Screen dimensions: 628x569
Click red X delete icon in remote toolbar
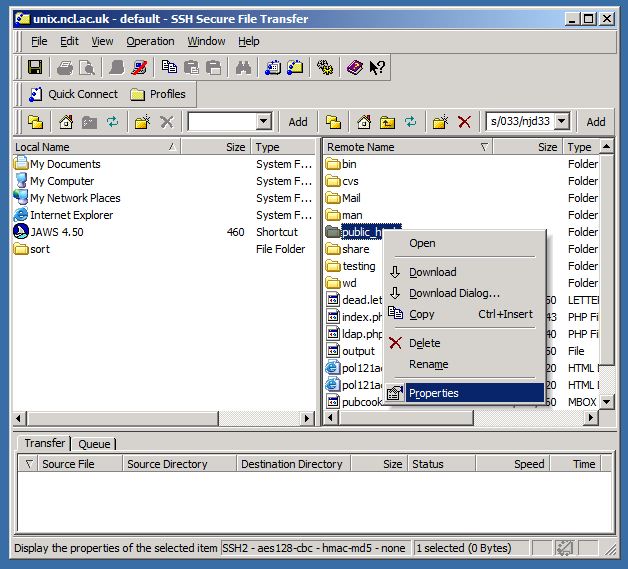[x=464, y=122]
